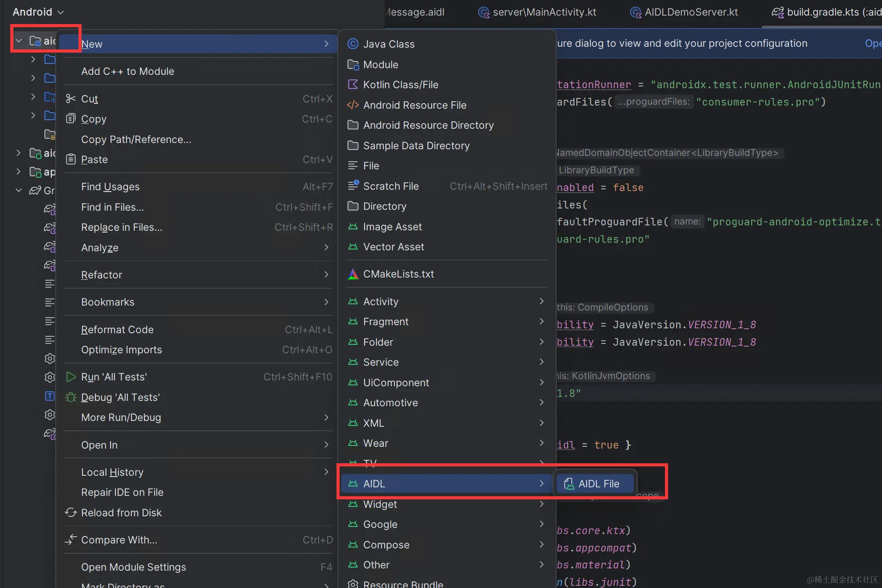Click the Java Class icon
The image size is (882, 588).
click(353, 44)
